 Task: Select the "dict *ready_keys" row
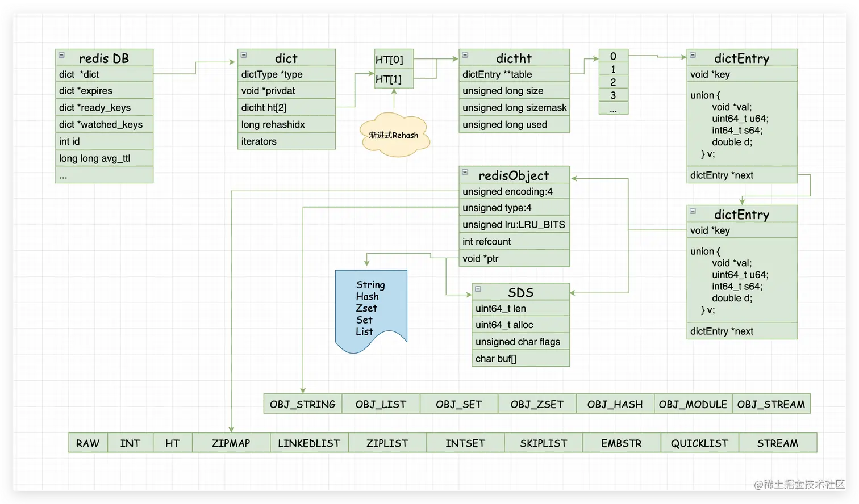click(105, 108)
